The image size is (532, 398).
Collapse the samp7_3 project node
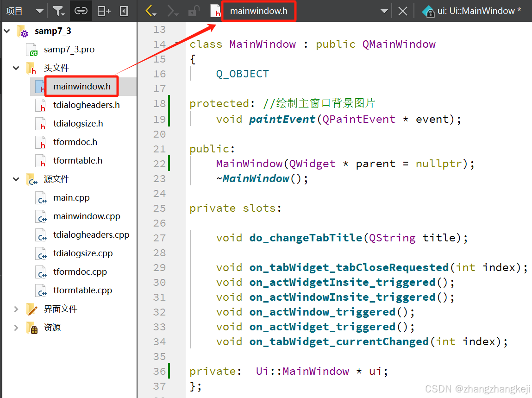click(7, 31)
